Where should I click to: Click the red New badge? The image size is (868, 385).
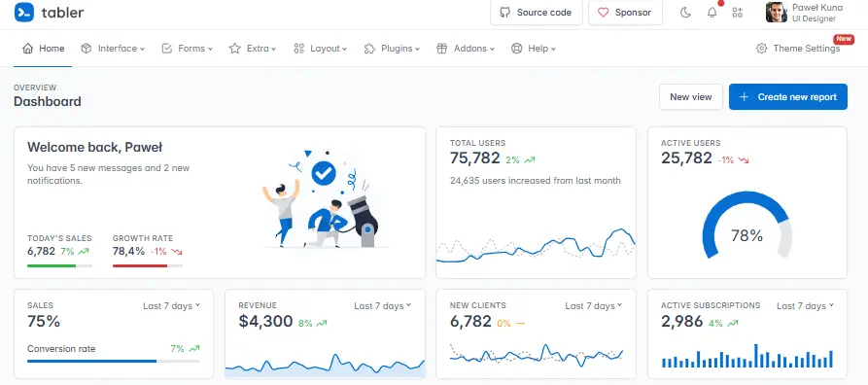pos(844,39)
